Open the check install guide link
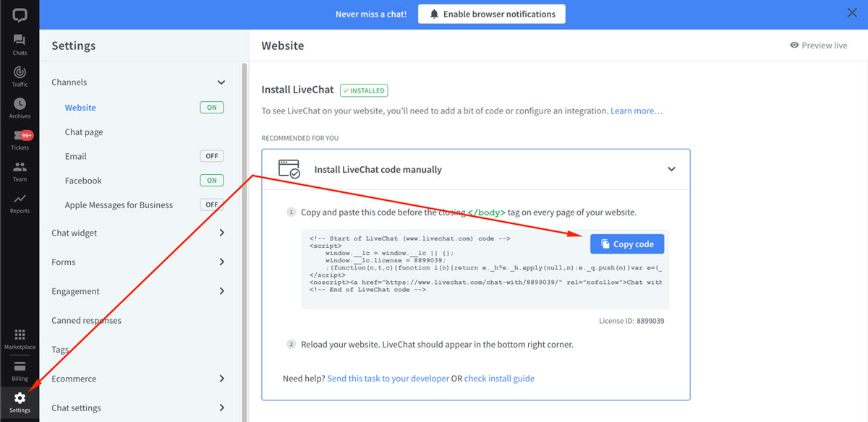 pos(499,378)
